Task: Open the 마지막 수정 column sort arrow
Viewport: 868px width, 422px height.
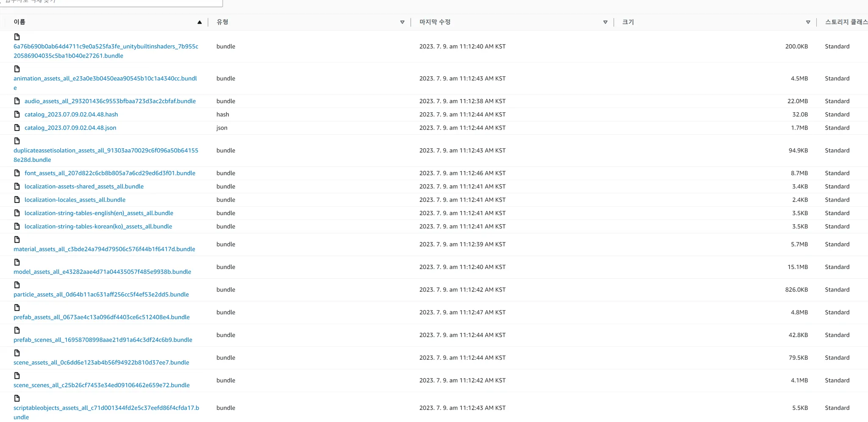Action: click(605, 22)
